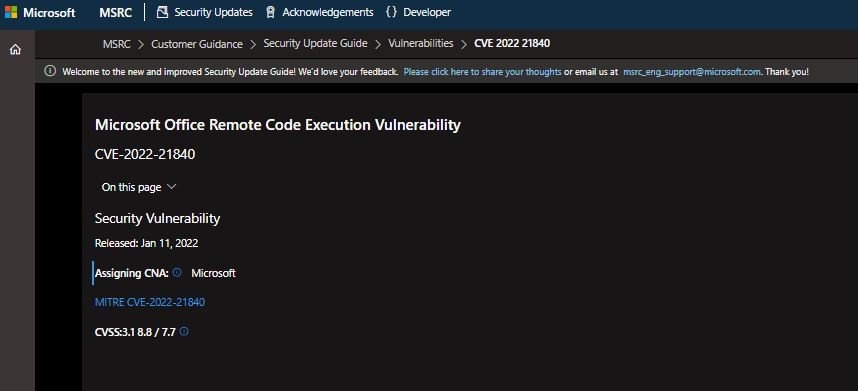The width and height of the screenshot is (858, 391).
Task: Go to Customer Guidance breadcrumb
Action: 197,44
